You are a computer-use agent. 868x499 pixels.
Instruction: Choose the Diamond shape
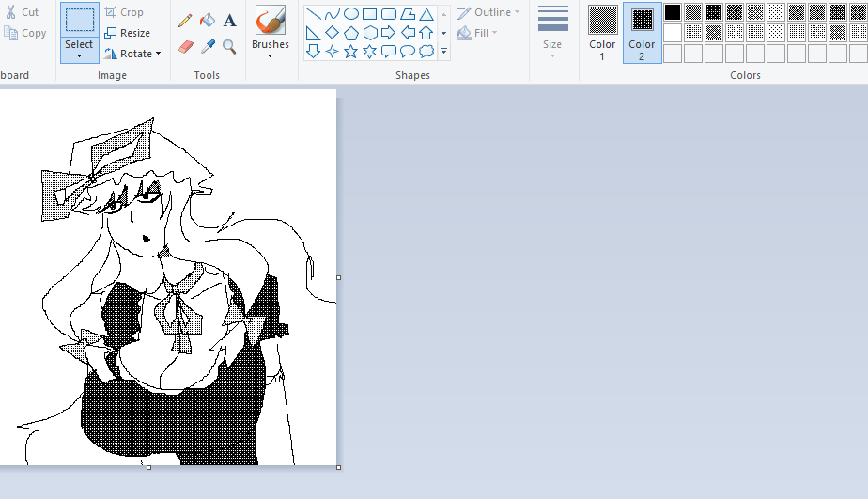tap(333, 33)
